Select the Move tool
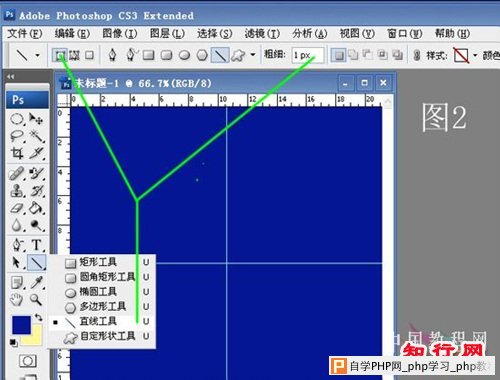500x380 pixels. (36, 119)
